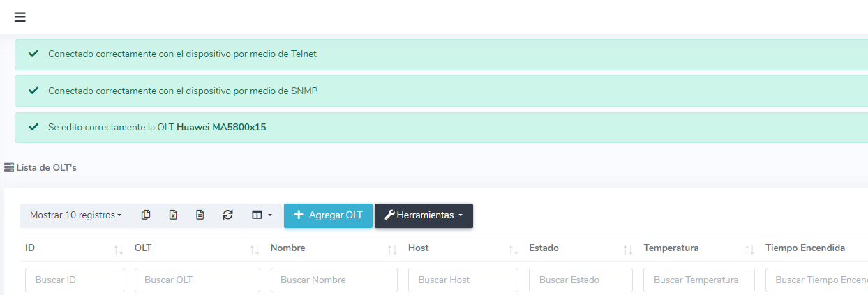The image size is (868, 295).
Task: Click the Agregar OLT button
Action: pos(328,215)
